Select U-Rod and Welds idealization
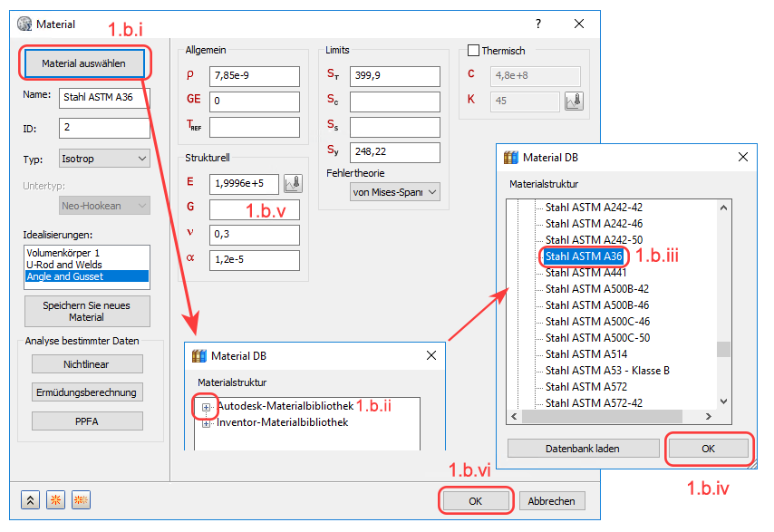 click(x=87, y=265)
